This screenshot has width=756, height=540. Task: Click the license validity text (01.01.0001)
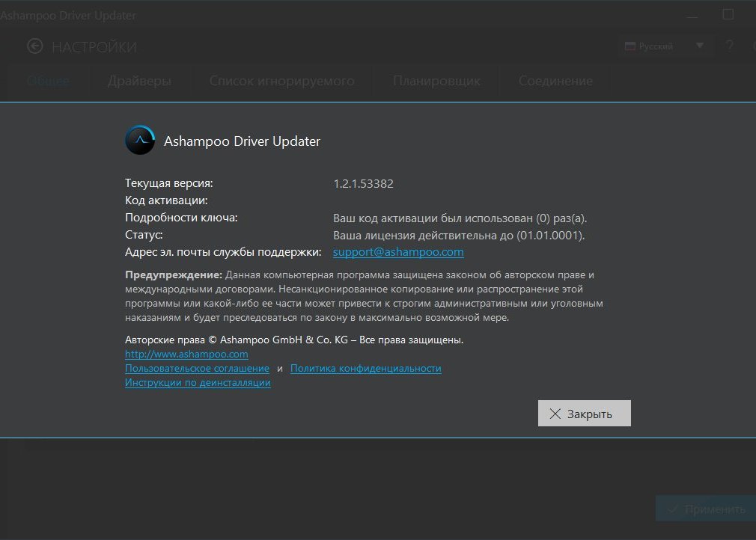pyautogui.click(x=459, y=236)
